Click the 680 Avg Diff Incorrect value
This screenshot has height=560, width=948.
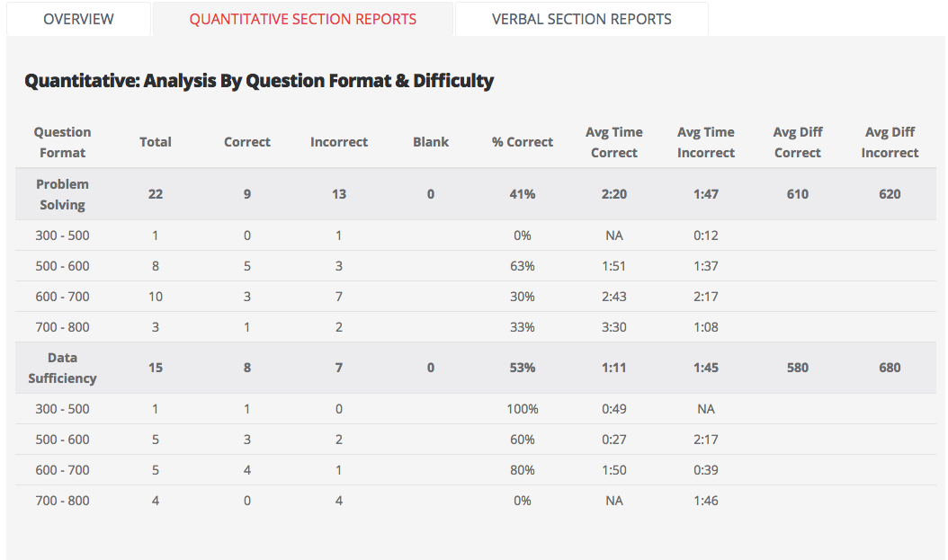[890, 368]
